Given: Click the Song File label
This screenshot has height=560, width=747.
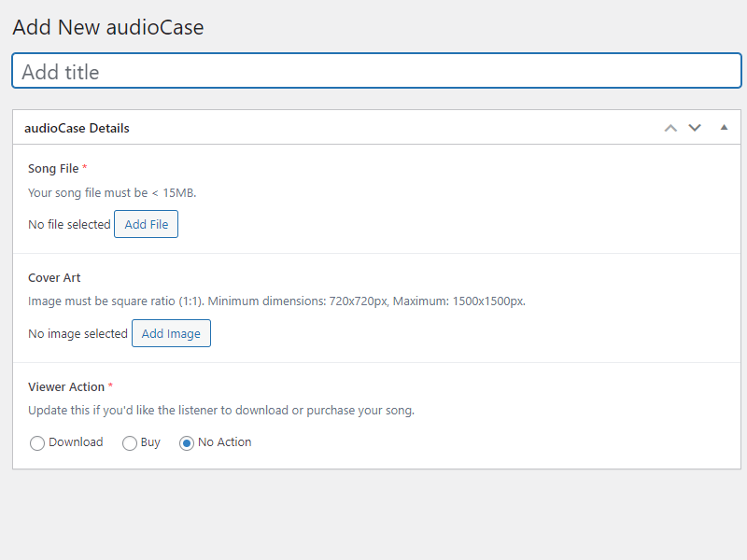Looking at the screenshot, I should click(53, 169).
